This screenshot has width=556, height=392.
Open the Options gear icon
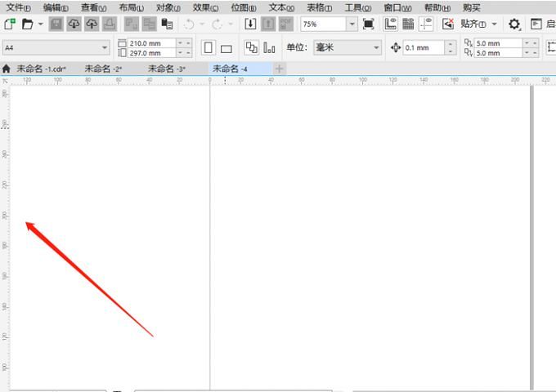514,24
